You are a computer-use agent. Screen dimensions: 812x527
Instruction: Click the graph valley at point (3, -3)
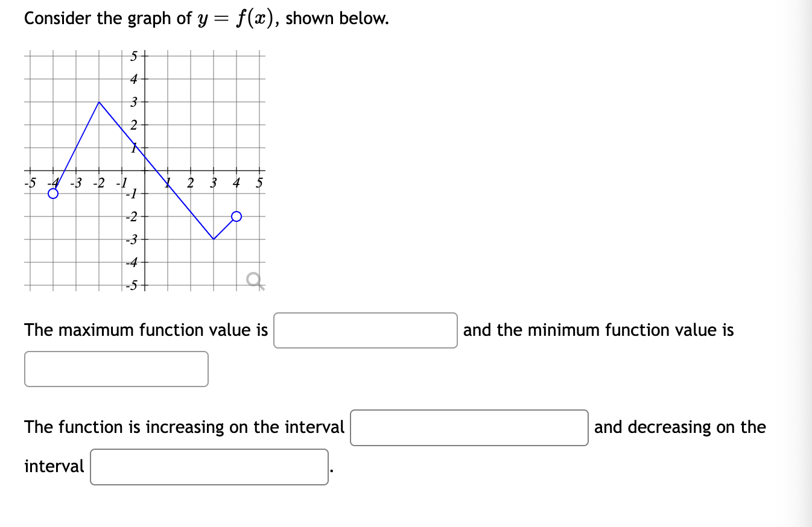tap(213, 239)
